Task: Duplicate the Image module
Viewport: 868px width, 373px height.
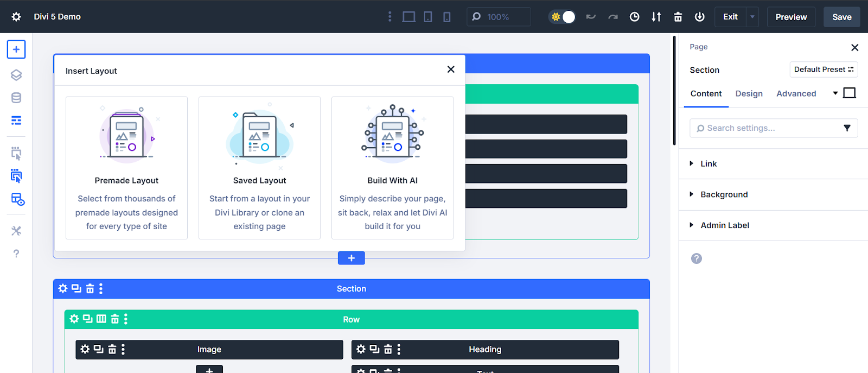Action: click(99, 349)
